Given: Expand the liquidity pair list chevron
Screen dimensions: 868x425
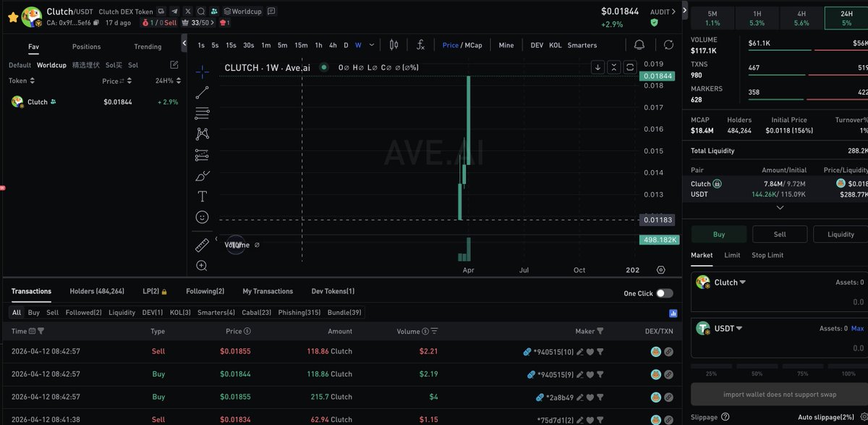Looking at the screenshot, I should coord(780,207).
